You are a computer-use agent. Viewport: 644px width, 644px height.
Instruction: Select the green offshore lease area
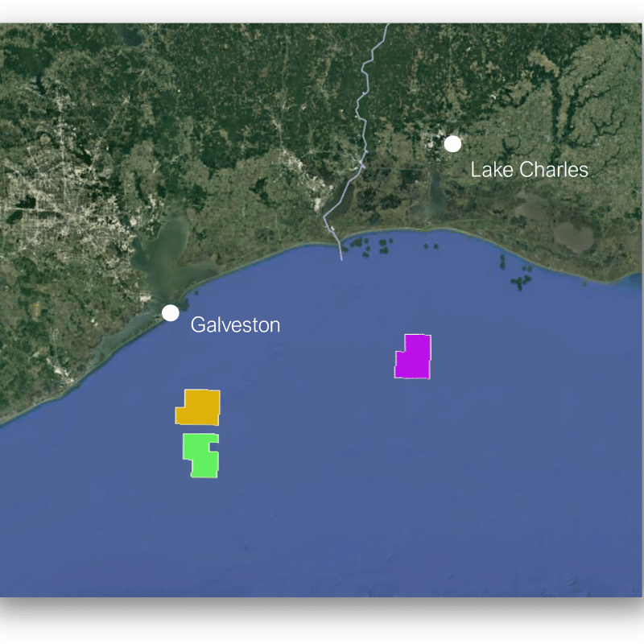pyautogui.click(x=200, y=456)
